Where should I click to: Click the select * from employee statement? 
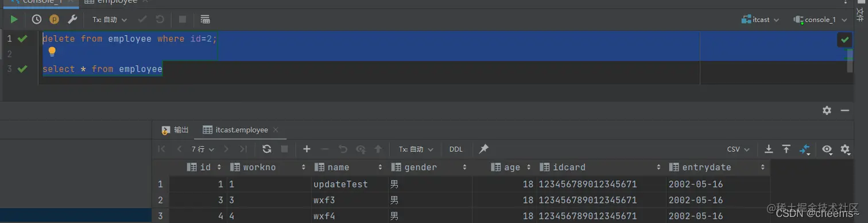(103, 69)
